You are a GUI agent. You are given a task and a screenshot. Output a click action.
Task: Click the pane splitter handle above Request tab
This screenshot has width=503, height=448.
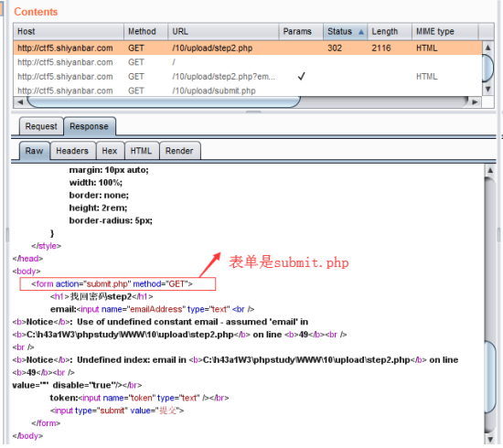[x=253, y=112]
